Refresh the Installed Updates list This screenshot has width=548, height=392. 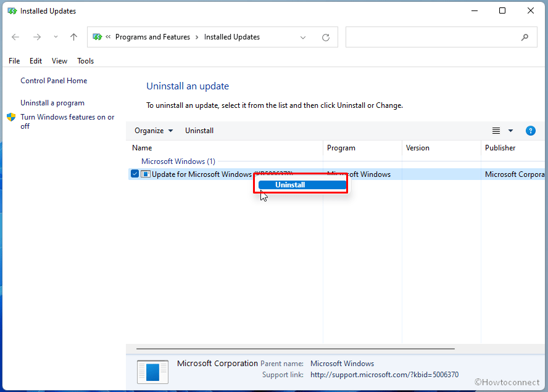(326, 38)
